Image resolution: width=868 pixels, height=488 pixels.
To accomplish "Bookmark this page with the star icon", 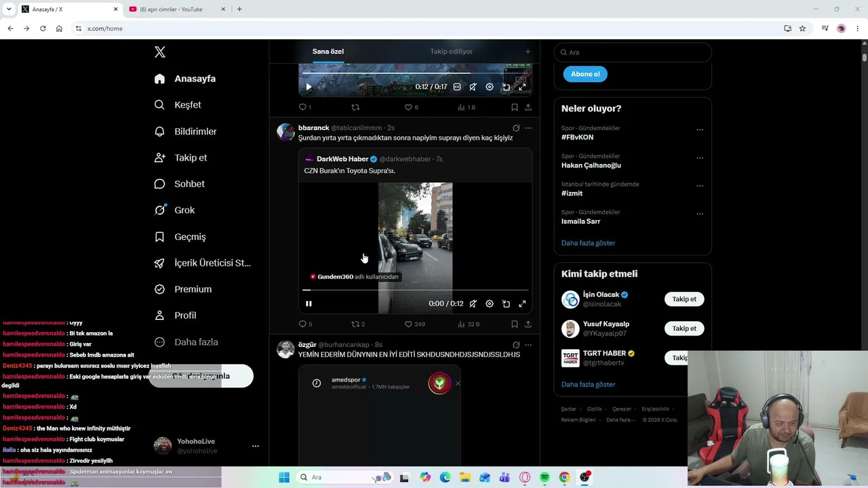I will (802, 28).
